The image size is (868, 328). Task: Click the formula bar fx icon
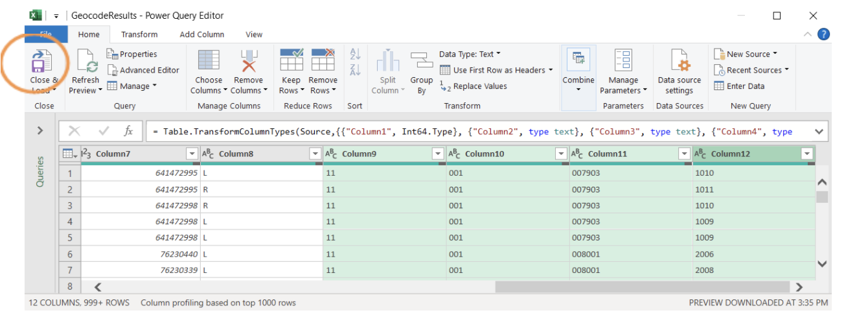click(128, 131)
